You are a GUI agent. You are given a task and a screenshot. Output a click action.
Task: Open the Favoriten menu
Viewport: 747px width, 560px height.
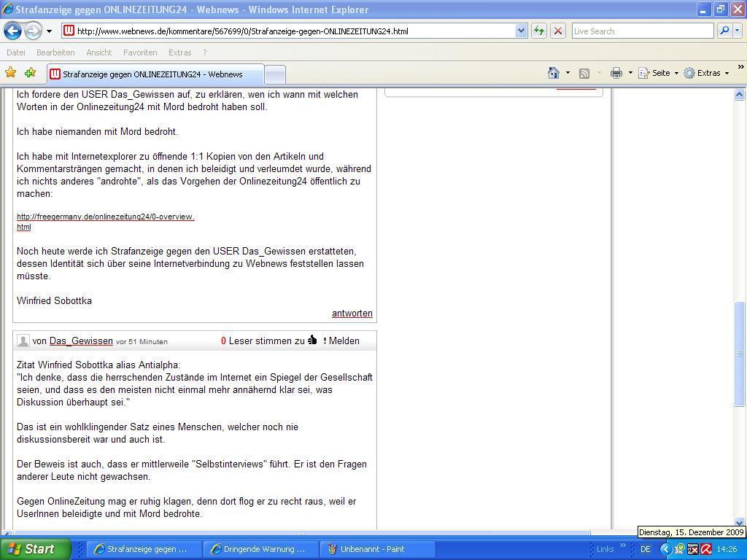(140, 52)
